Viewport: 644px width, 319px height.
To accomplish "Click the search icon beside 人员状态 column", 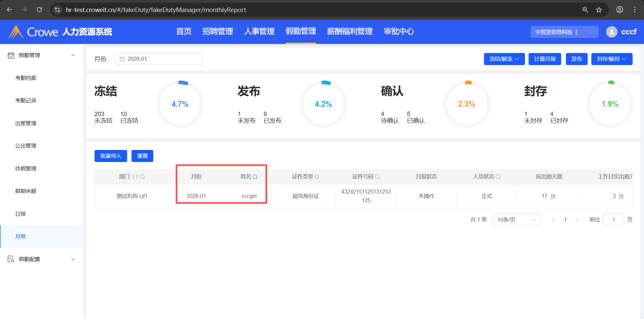I will [x=498, y=177].
